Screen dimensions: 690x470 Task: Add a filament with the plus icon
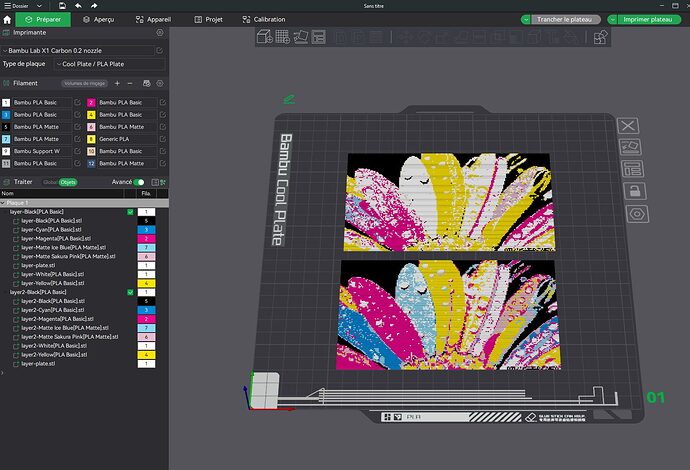(x=117, y=83)
